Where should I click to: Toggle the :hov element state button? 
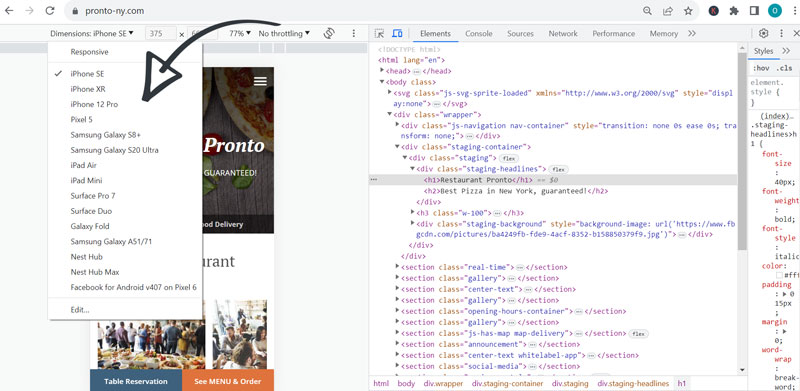(x=761, y=68)
